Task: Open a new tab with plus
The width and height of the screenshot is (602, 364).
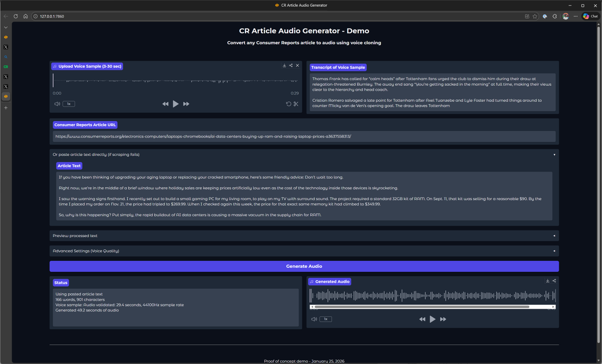Action: coord(6,108)
